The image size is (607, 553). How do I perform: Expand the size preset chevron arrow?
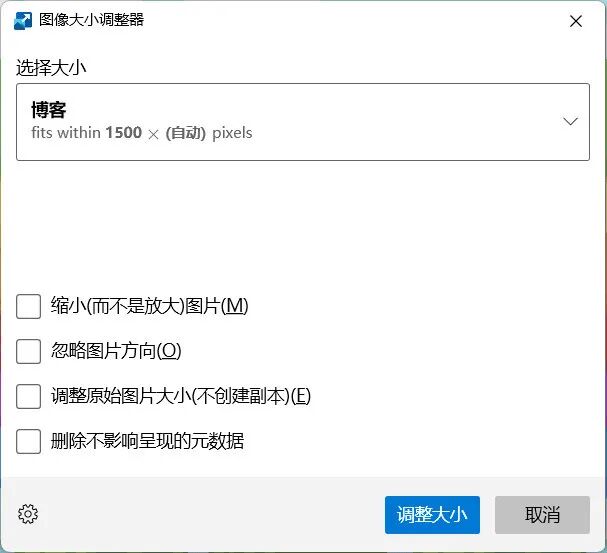pyautogui.click(x=570, y=122)
